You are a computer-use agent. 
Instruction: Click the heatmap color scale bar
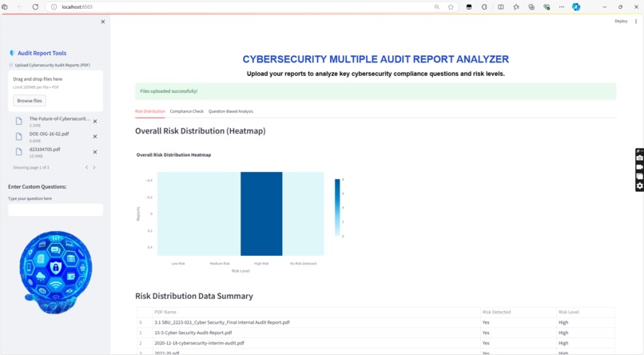(337, 208)
